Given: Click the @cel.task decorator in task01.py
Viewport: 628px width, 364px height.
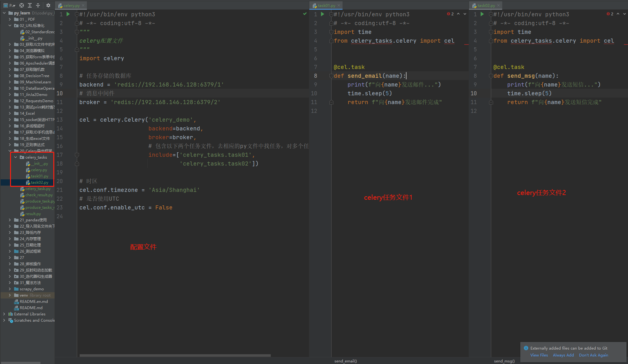Looking at the screenshot, I should click(x=349, y=67).
